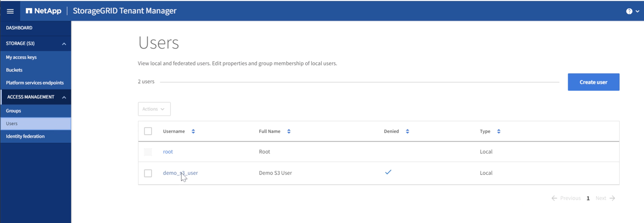Click the denied checkmark icon for demo_s3_user
This screenshot has height=223, width=644.
point(388,172)
